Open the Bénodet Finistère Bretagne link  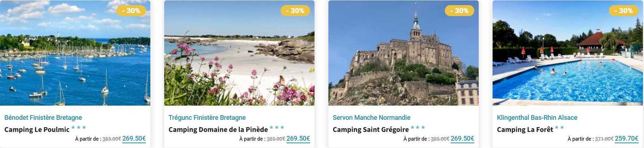[43, 118]
